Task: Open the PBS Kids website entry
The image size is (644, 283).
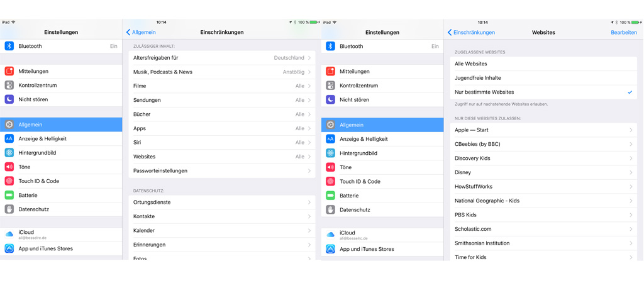Action: (x=543, y=215)
